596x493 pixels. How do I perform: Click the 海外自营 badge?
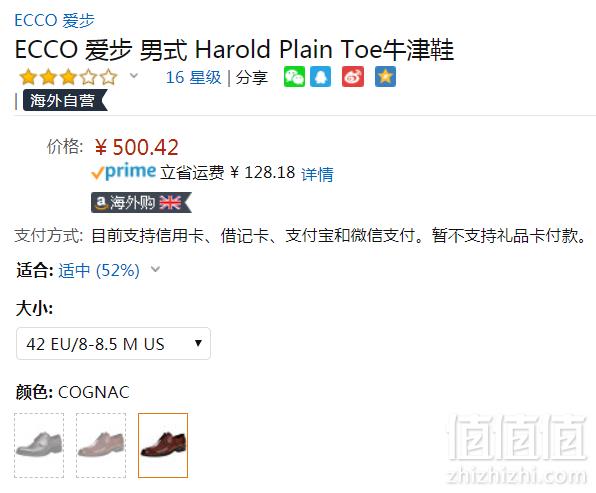click(65, 100)
